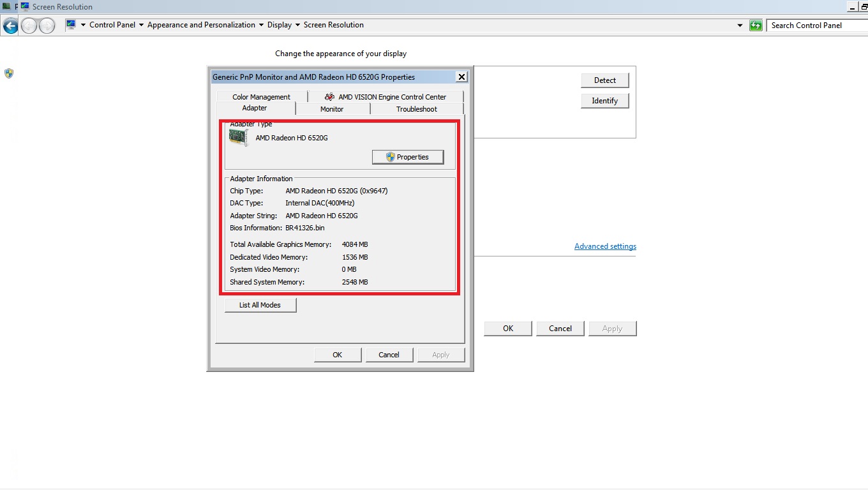Viewport: 868px width, 490px height.
Task: Click the shield icon on the left margin
Action: point(8,73)
